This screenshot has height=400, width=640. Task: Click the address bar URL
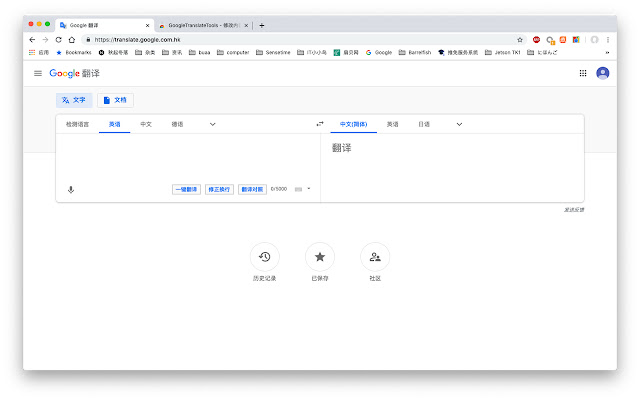pyautogui.click(x=138, y=40)
